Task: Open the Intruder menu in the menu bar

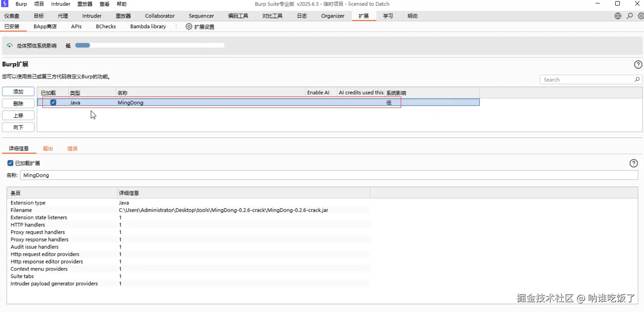Action: coord(61,4)
